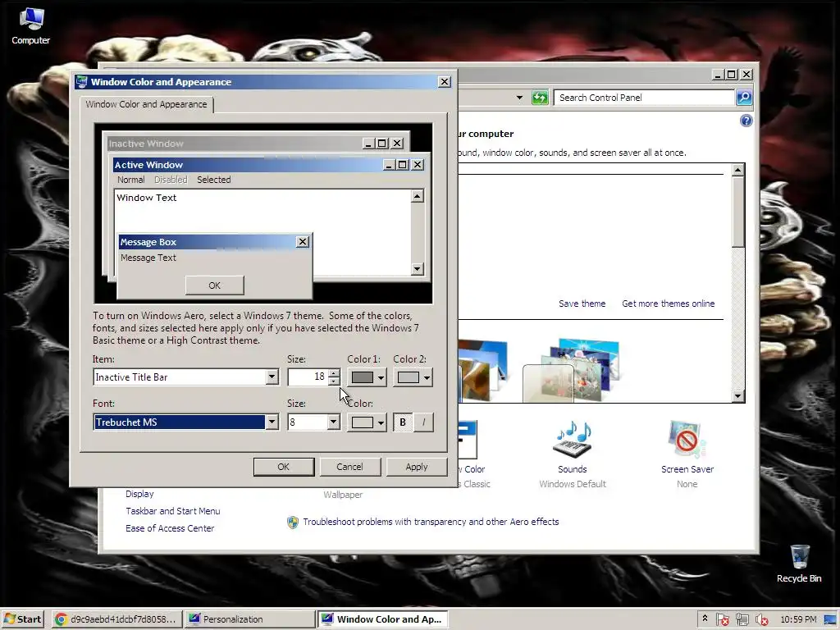Open the Control Panel address bar dropdown arrow
Screen dimensions: 840x630
click(519, 98)
